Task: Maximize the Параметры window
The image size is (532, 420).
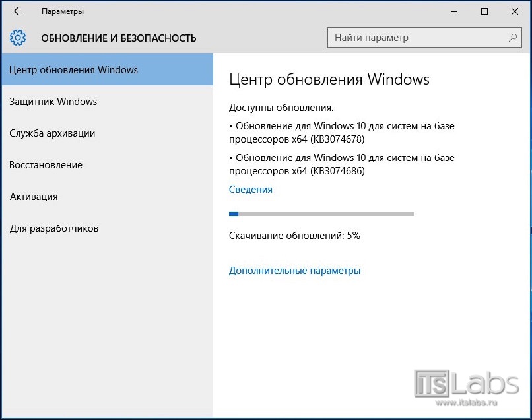Action: tap(484, 11)
